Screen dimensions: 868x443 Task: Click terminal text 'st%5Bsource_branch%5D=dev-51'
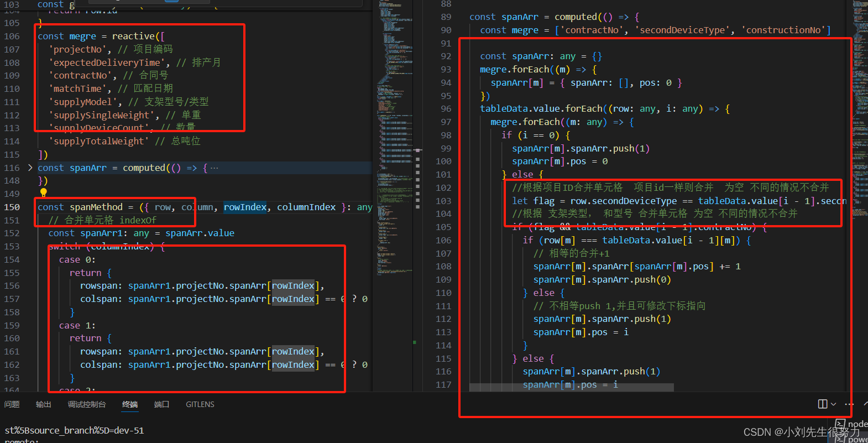point(75,430)
